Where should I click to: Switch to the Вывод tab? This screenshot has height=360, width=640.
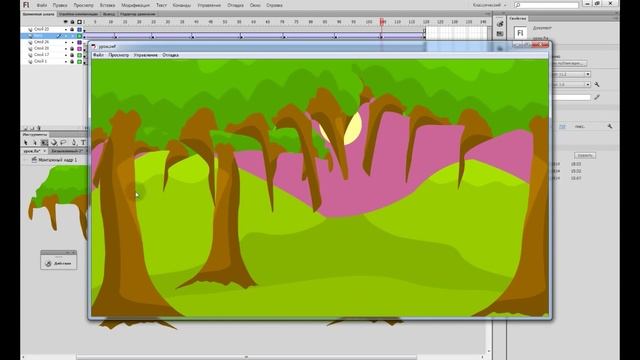(x=109, y=14)
